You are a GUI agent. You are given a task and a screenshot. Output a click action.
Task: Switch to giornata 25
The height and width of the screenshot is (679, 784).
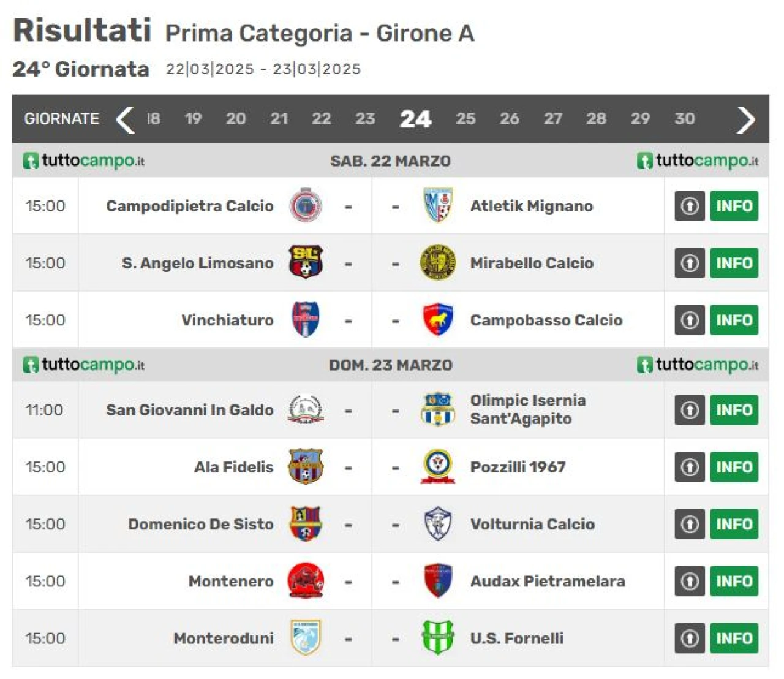[466, 119]
